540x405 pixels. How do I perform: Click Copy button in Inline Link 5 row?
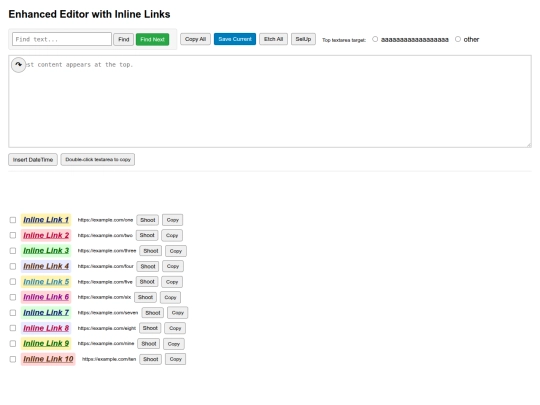pos(172,282)
